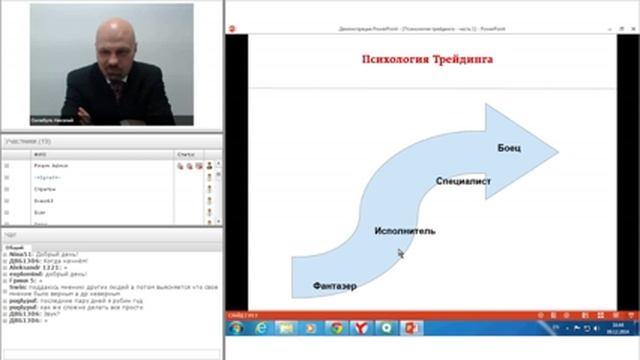Click the slide number text in PowerPoint status bar
The width and height of the screenshot is (640, 360).
243,316
